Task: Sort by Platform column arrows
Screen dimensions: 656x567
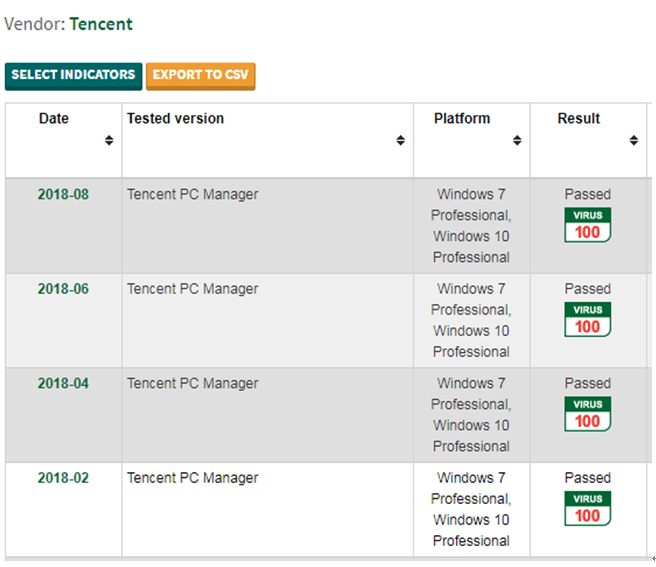Action: tap(517, 141)
